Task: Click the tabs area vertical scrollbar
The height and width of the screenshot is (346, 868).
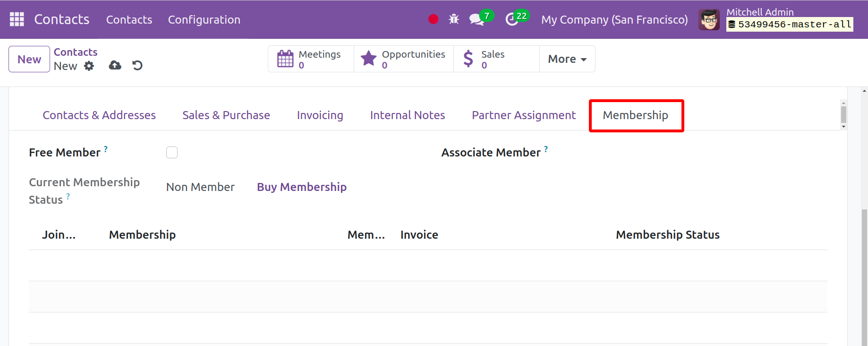Action: 843,114
